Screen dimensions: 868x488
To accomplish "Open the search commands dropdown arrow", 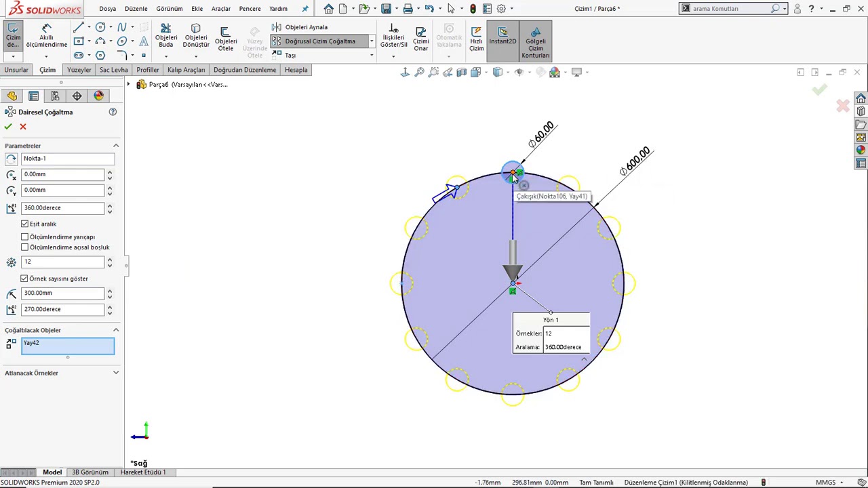I will click(785, 9).
